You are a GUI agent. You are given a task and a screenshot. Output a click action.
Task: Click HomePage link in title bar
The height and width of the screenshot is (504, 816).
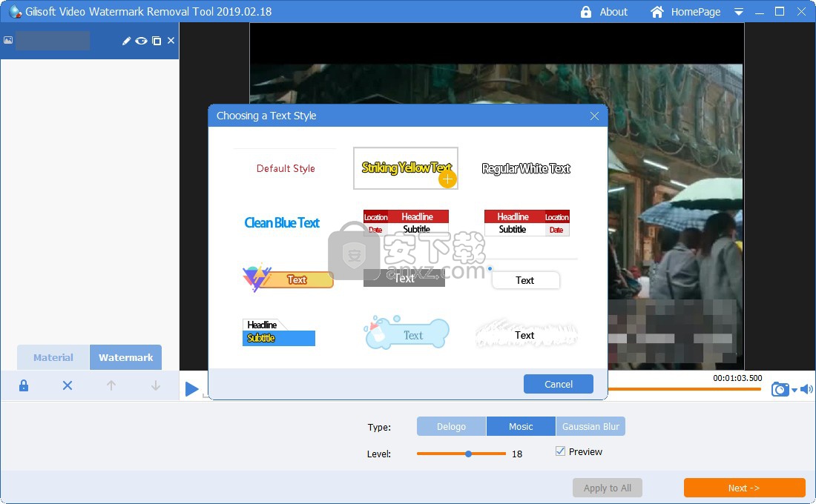(696, 12)
